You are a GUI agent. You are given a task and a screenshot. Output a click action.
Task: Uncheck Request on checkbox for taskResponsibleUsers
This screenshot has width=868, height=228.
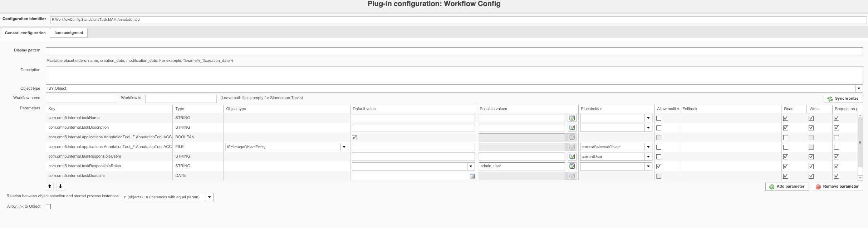[x=837, y=157]
